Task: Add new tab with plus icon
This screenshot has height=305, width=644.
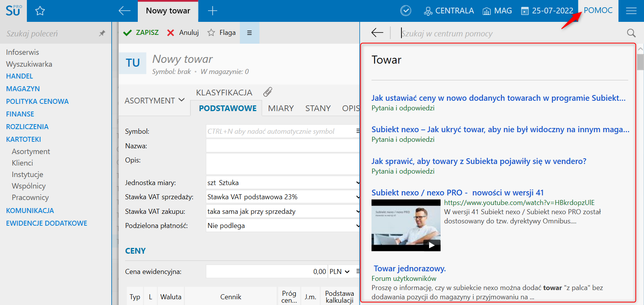Action: (x=212, y=11)
